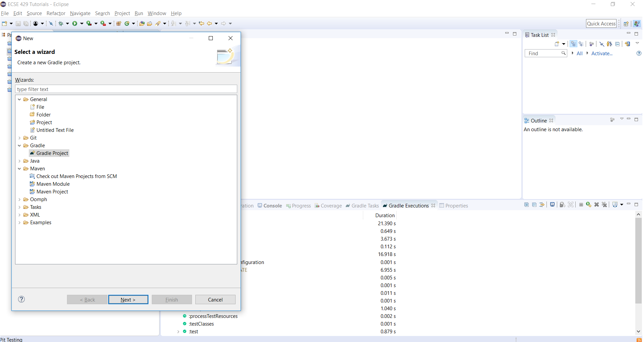The height and width of the screenshot is (342, 644).
Task: Click Collapse All icon in Task List
Action: coord(617,44)
